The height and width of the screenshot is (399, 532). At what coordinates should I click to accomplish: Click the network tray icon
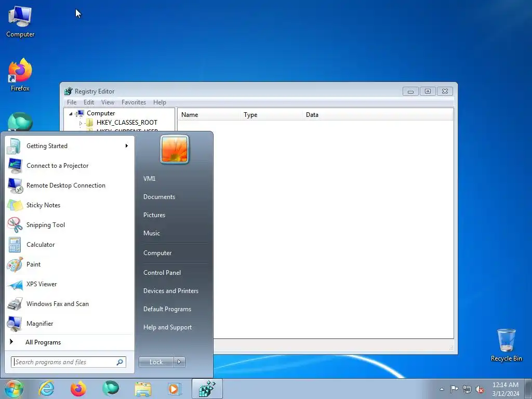(x=467, y=389)
